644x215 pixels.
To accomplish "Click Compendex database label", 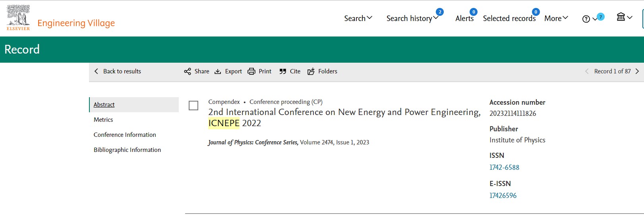I will [x=224, y=102].
